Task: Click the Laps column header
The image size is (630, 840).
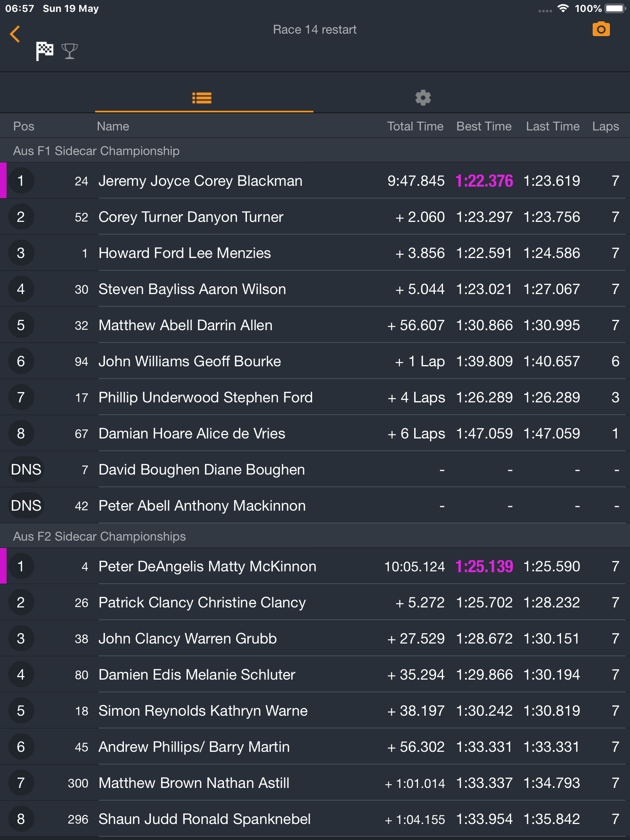Action: click(x=605, y=126)
